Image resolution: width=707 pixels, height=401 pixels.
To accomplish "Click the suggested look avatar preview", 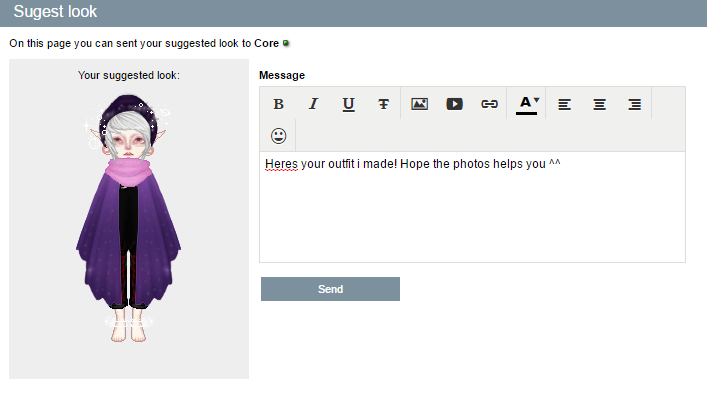I will (x=129, y=219).
